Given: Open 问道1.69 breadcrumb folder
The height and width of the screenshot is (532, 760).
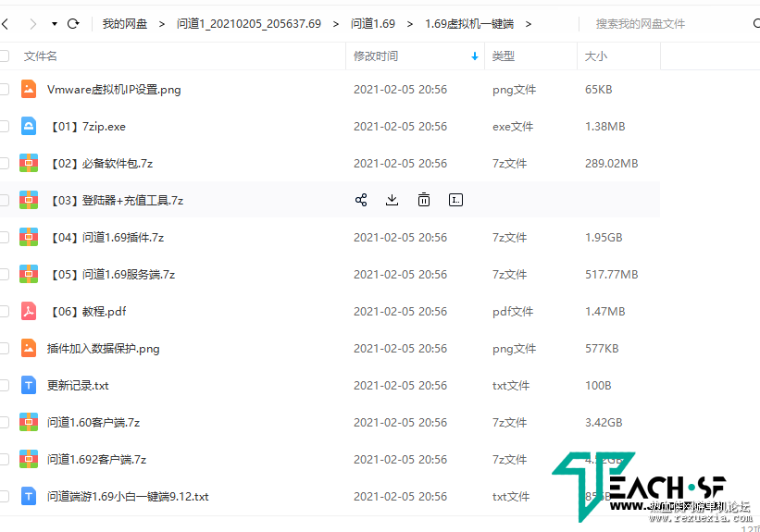Looking at the screenshot, I should pos(373,24).
